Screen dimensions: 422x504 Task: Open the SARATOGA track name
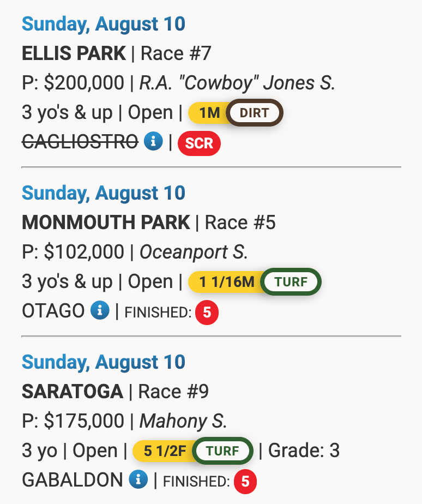pyautogui.click(x=72, y=392)
